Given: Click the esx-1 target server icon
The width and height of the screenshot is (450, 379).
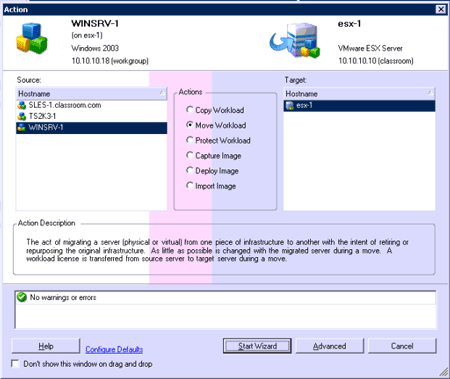Looking at the screenshot, I should click(295, 40).
